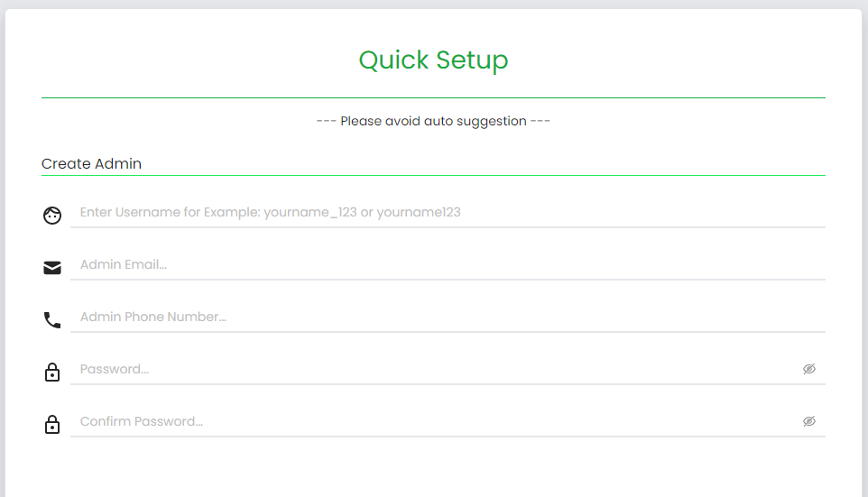Image resolution: width=868 pixels, height=497 pixels.
Task: Click empty space below Confirm Password field
Action: (x=433, y=469)
